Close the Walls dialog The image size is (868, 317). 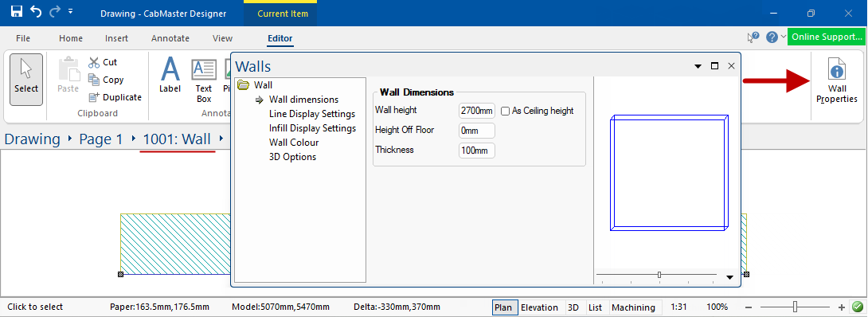pos(731,66)
